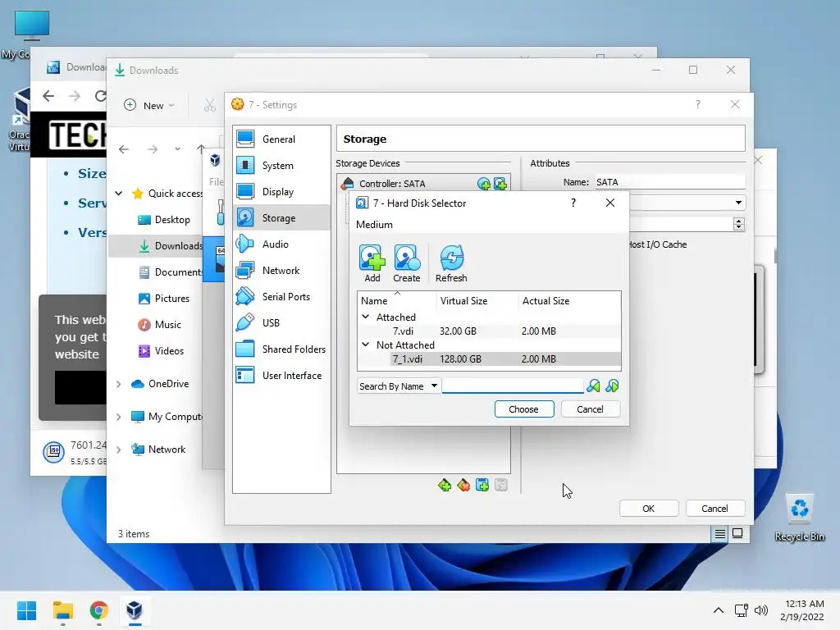Click the search-previous icon beside the search field
This screenshot has height=630, width=840.
coord(594,386)
